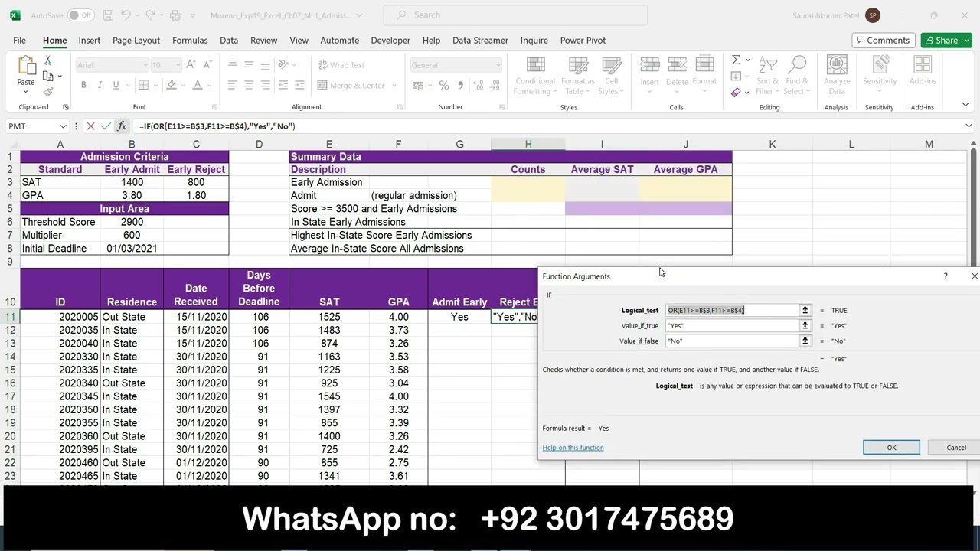Switch to the Formulas tab
Viewport: 980px width, 551px height.
coord(190,41)
